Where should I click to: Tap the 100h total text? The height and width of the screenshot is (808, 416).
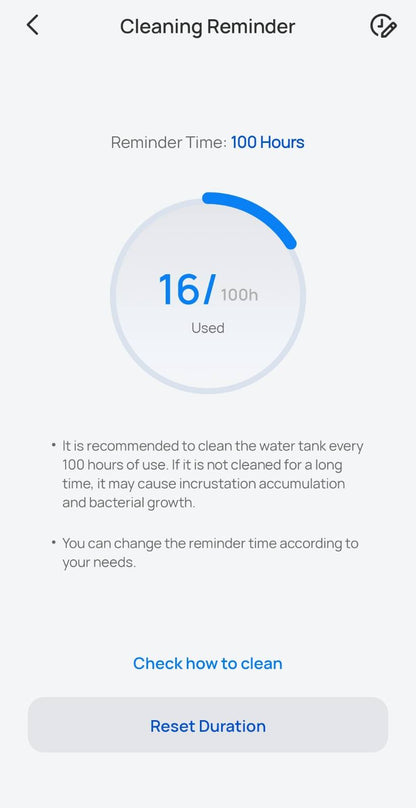coord(239,295)
